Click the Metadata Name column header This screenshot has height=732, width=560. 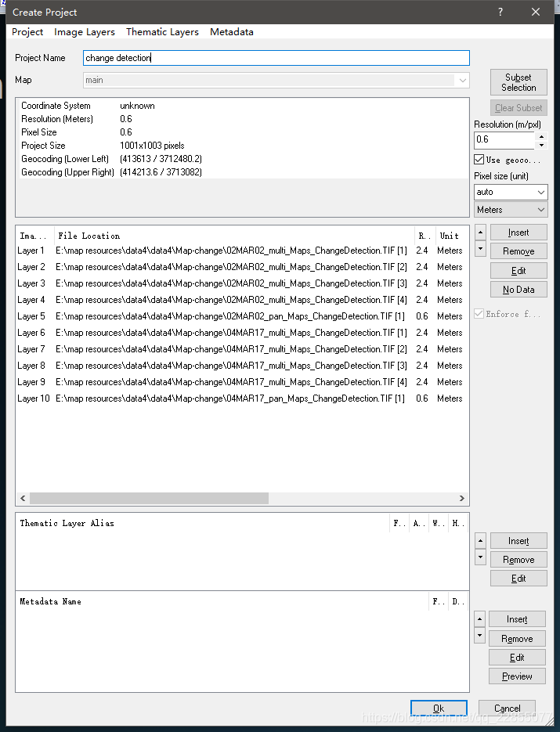tap(222, 602)
